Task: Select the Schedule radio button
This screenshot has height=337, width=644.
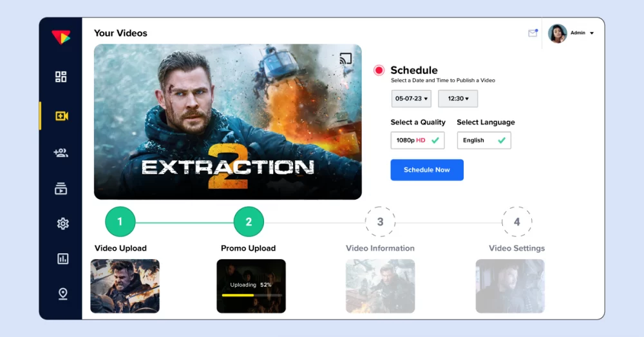Action: [x=379, y=70]
